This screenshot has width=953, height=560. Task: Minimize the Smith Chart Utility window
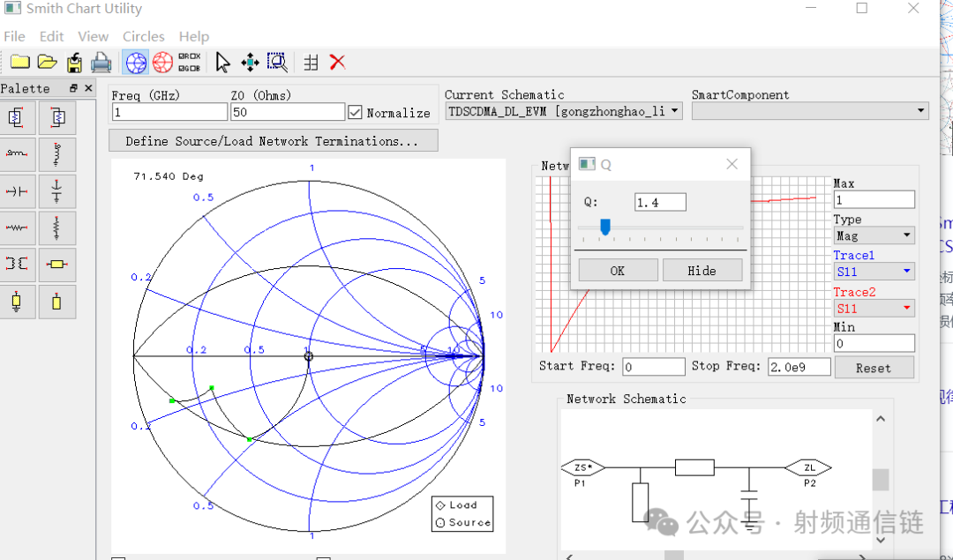coord(811,8)
